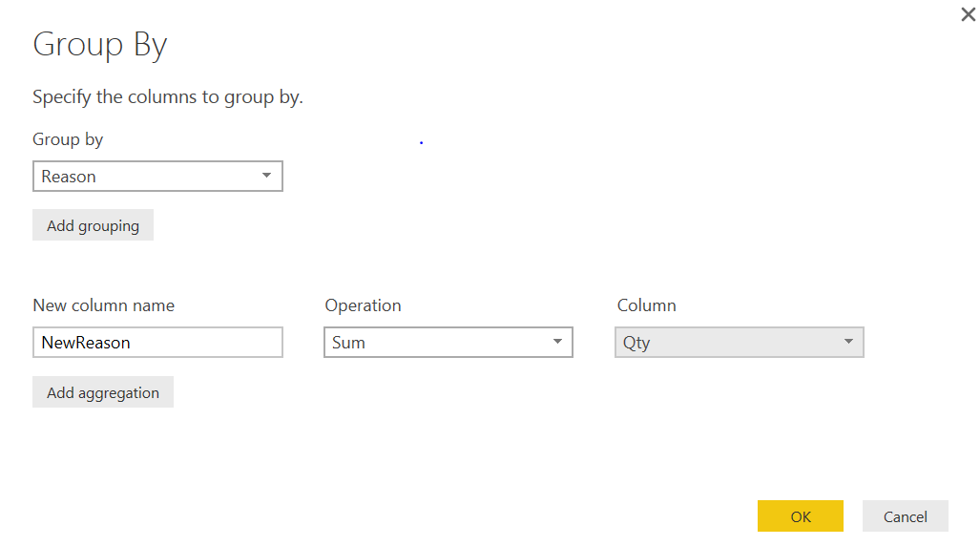Viewport: 980px width, 546px height.
Task: Click the 'Specify the columns to group by.' text
Action: [x=168, y=97]
